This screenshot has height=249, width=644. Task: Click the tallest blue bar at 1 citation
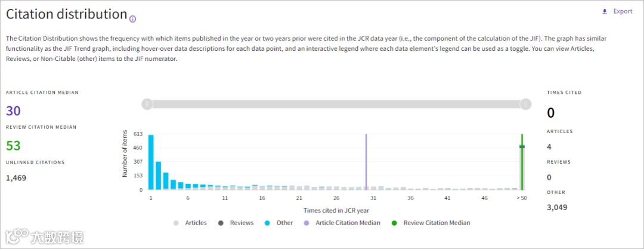(x=151, y=162)
